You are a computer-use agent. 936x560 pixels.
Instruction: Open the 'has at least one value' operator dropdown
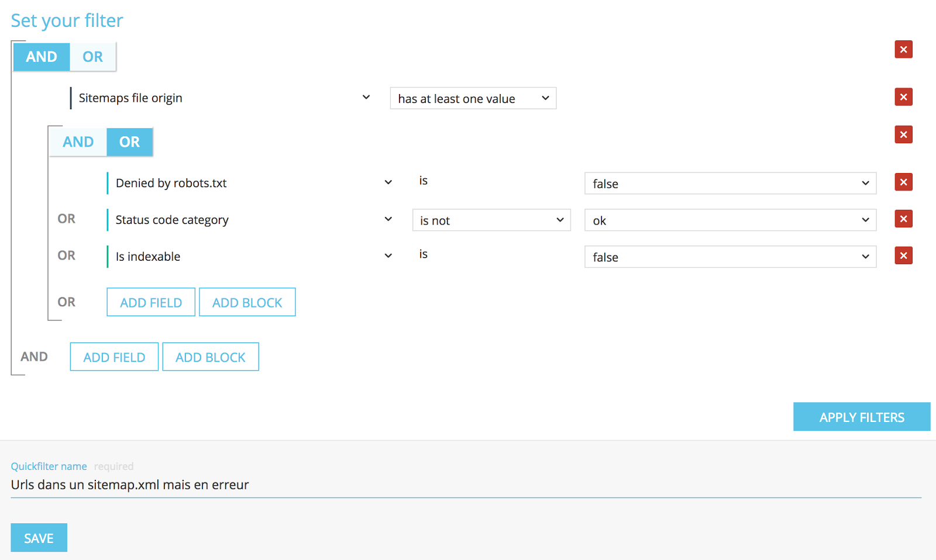coord(473,99)
